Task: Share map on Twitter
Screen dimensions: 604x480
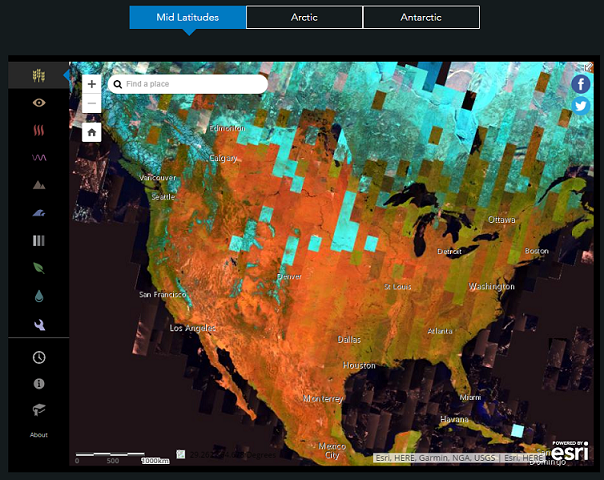Action: [x=581, y=106]
